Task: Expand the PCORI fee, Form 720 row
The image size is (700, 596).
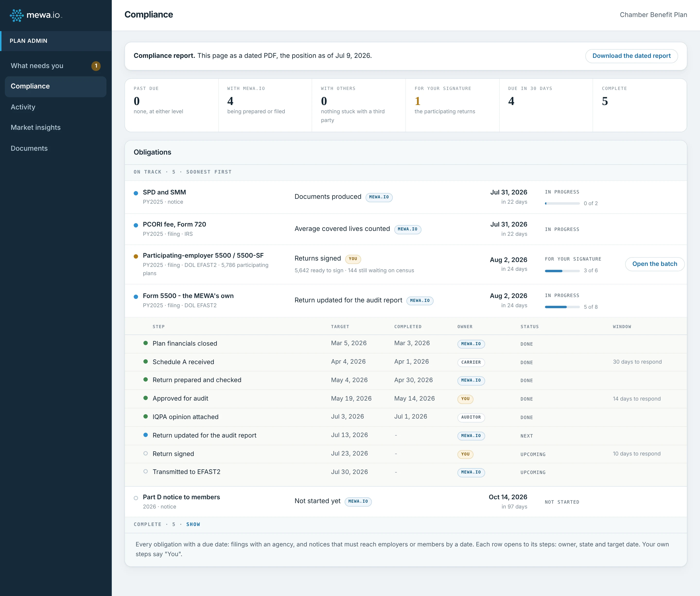Action: tap(406, 229)
